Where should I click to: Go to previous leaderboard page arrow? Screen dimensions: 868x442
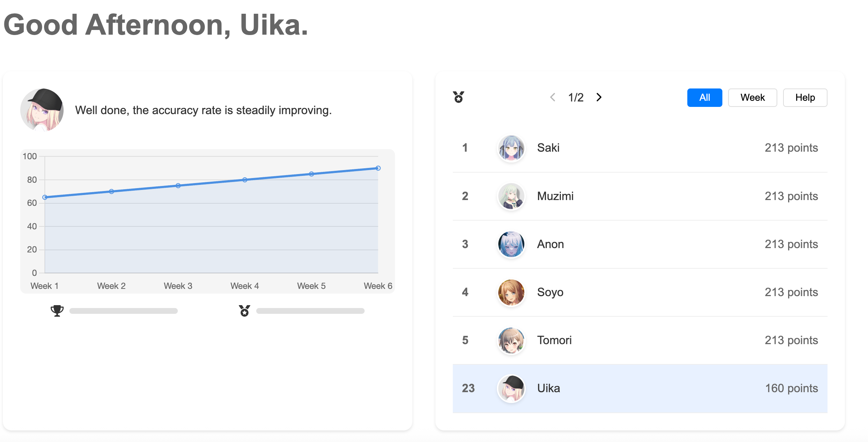tap(553, 97)
